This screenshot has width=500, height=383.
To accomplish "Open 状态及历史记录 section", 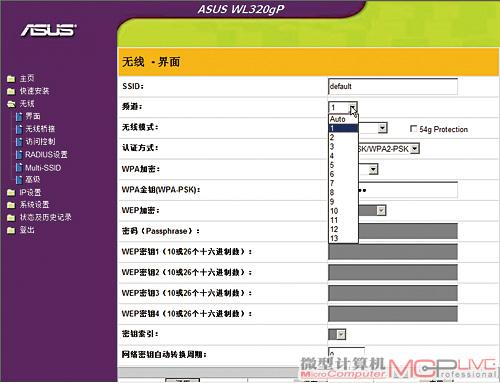I will click(45, 217).
